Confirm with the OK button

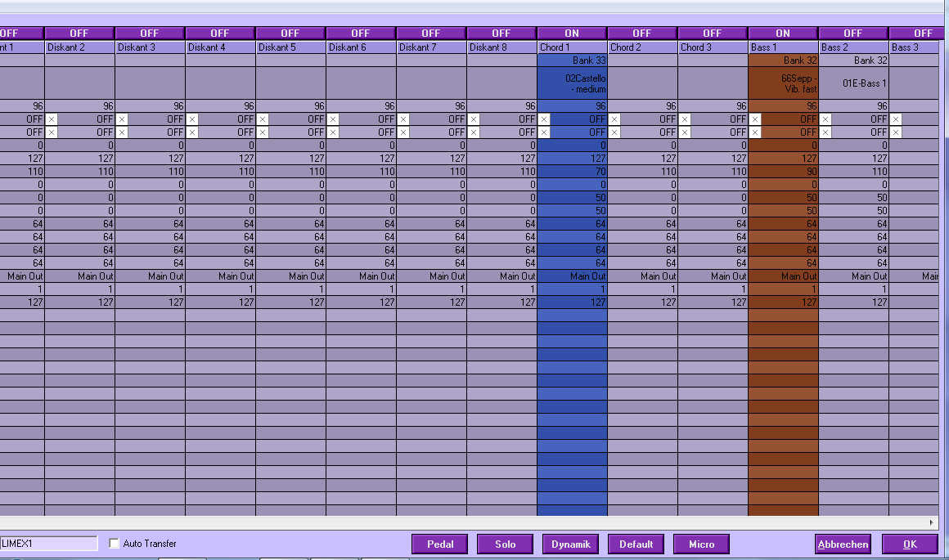point(910,544)
